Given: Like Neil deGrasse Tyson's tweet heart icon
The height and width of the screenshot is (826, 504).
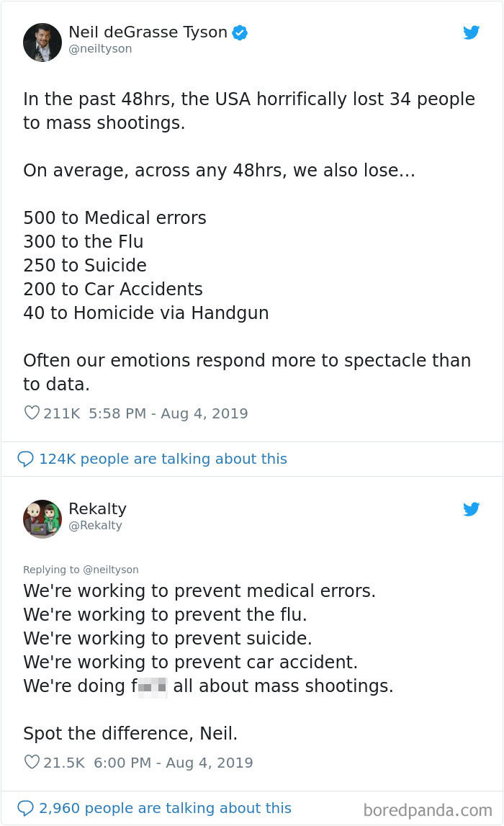Looking at the screenshot, I should 32,413.
